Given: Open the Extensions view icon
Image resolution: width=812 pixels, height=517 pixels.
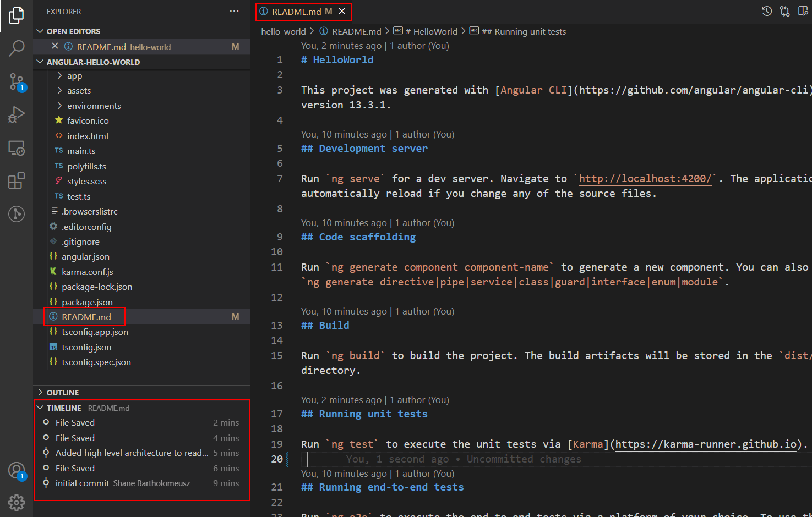Looking at the screenshot, I should point(17,180).
